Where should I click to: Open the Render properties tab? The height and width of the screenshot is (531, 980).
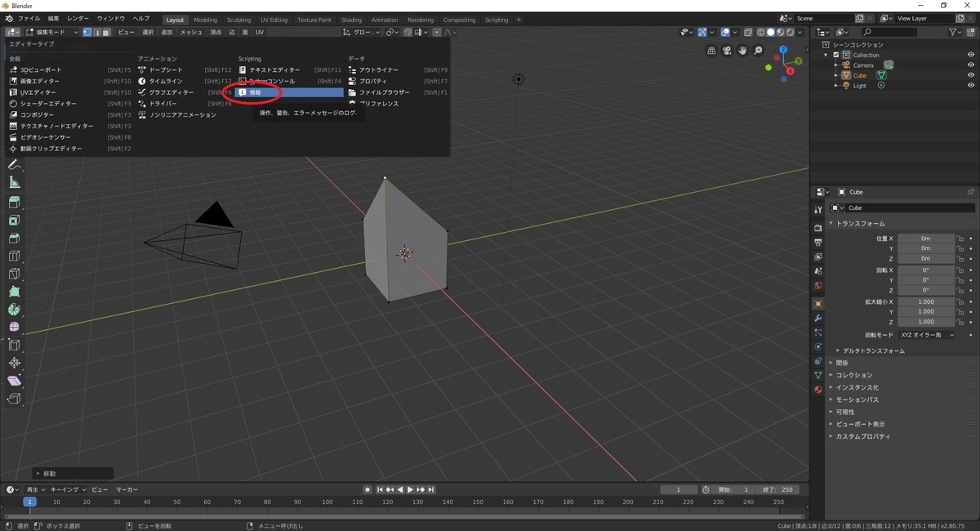tap(817, 230)
